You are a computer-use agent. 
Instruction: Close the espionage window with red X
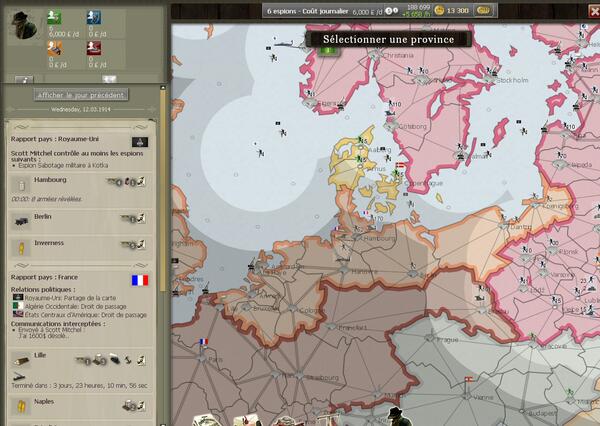[594, 11]
